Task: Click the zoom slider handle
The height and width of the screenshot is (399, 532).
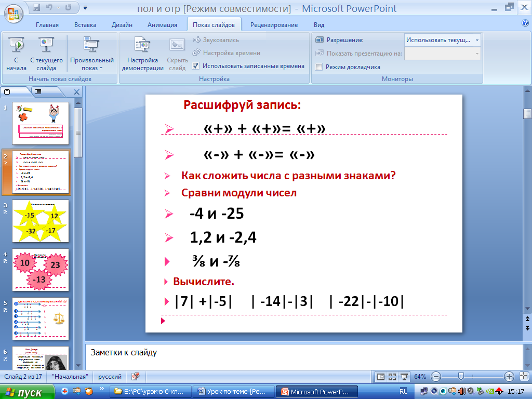Action: click(461, 377)
